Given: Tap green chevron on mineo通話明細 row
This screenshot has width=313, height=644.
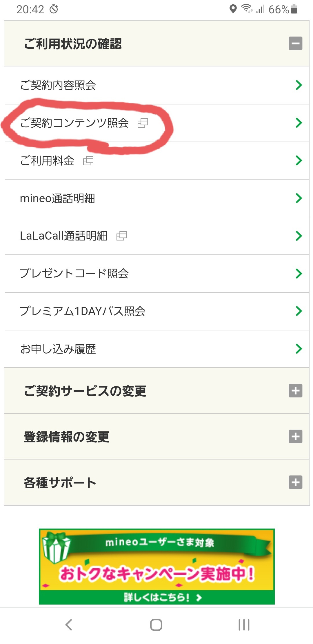Looking at the screenshot, I should coord(299,198).
